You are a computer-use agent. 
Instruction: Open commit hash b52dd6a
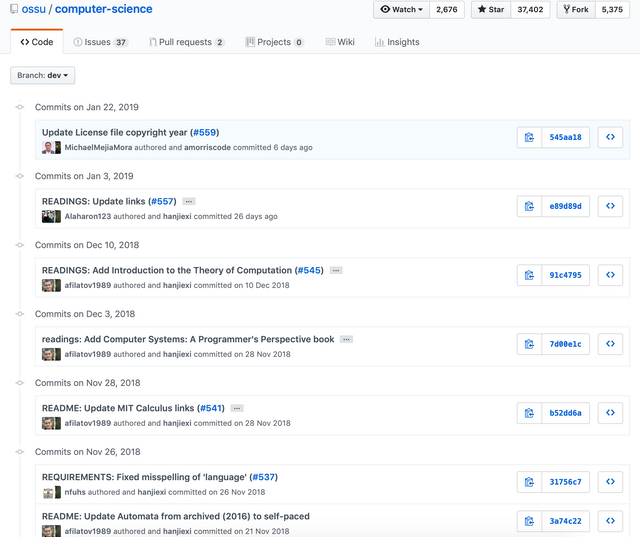pos(565,413)
